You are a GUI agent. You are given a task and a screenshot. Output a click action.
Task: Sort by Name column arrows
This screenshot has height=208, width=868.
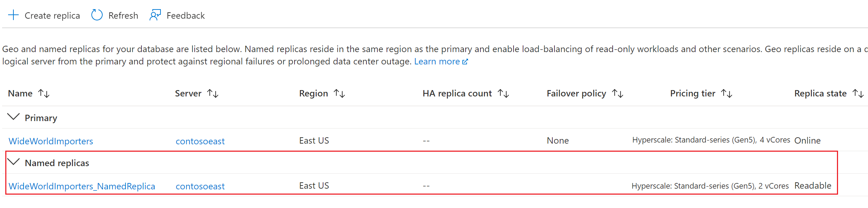click(44, 93)
